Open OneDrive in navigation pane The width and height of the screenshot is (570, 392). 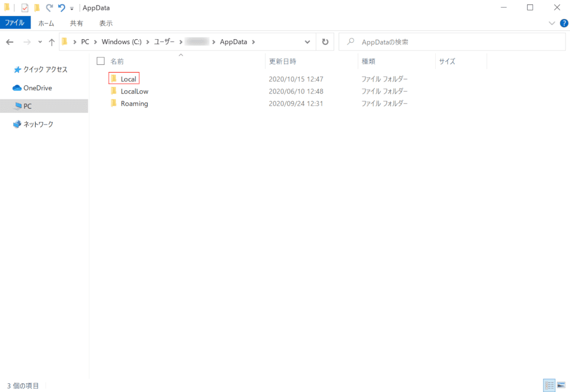[37, 88]
